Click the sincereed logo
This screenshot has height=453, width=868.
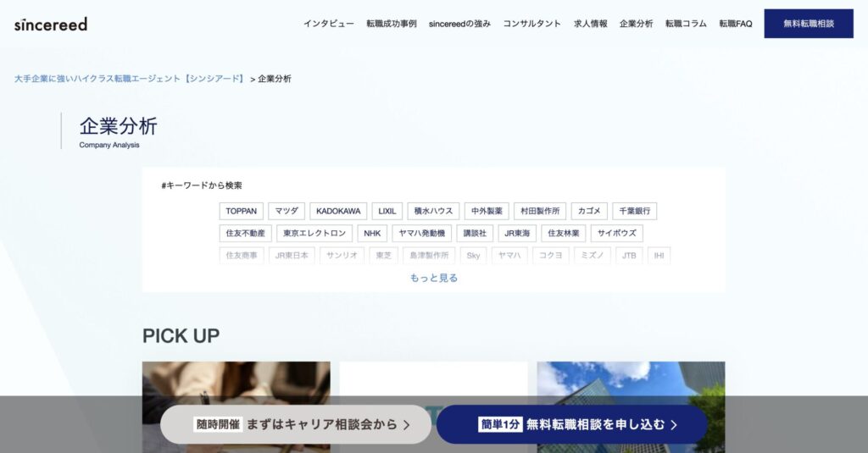[51, 24]
